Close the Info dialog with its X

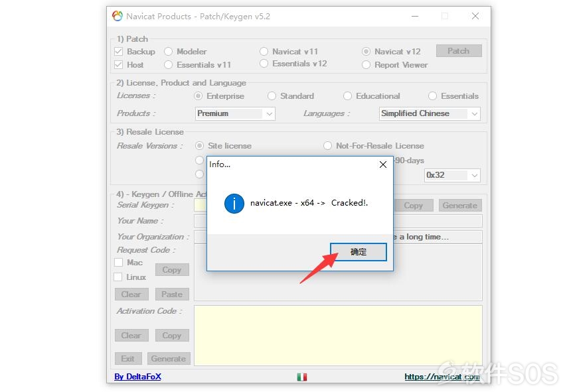pyautogui.click(x=383, y=164)
